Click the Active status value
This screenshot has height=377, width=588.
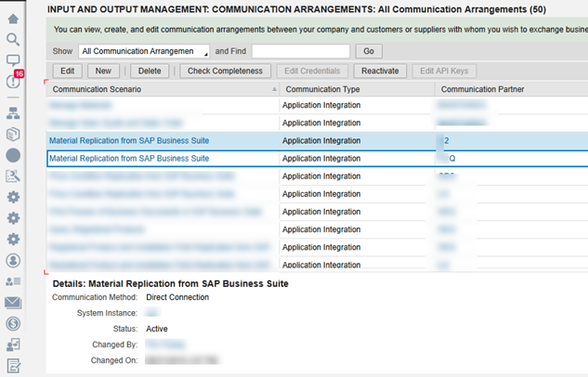coord(157,329)
